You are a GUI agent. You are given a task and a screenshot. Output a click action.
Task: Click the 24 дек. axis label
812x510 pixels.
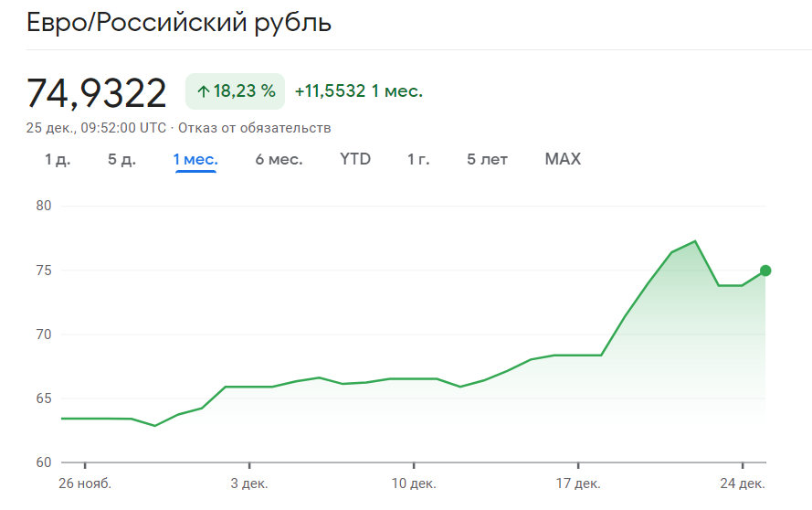(x=743, y=483)
